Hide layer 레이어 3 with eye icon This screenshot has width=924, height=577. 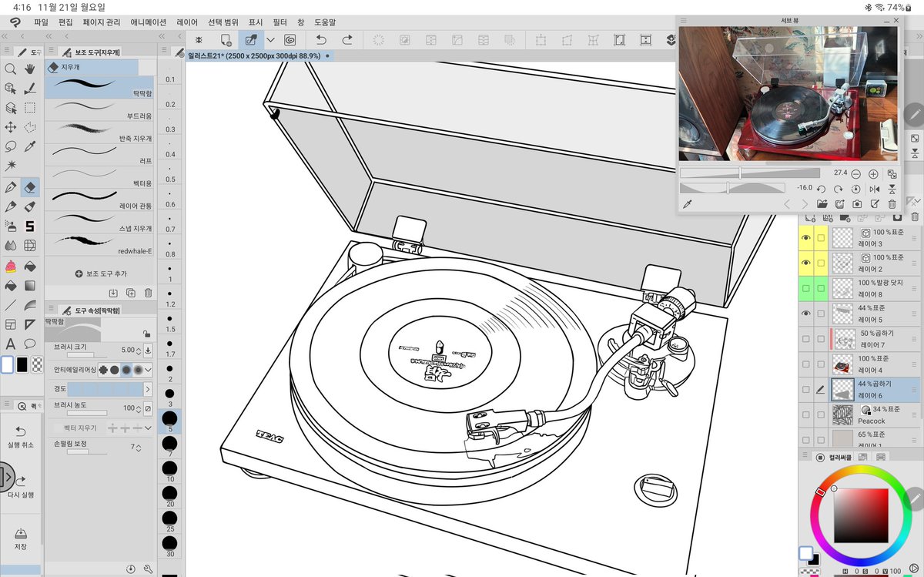pyautogui.click(x=806, y=238)
